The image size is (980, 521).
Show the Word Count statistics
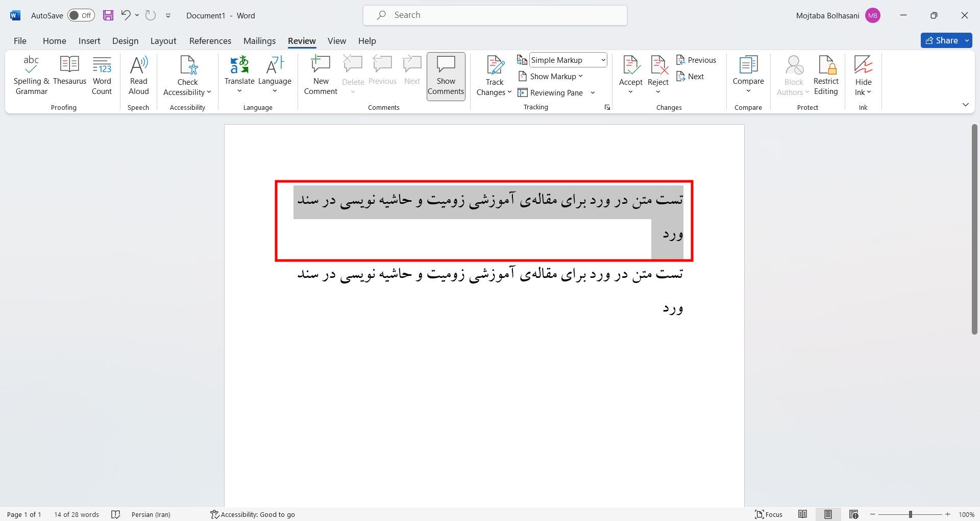coord(102,76)
